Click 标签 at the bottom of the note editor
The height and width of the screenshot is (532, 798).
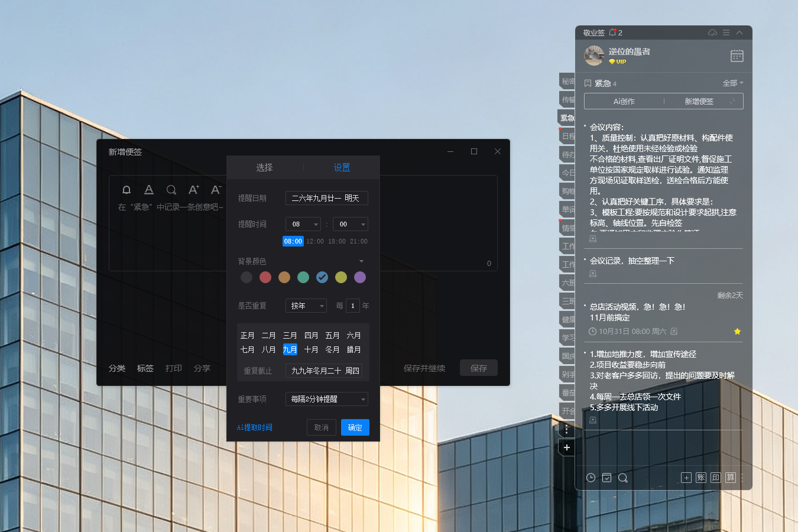point(145,368)
